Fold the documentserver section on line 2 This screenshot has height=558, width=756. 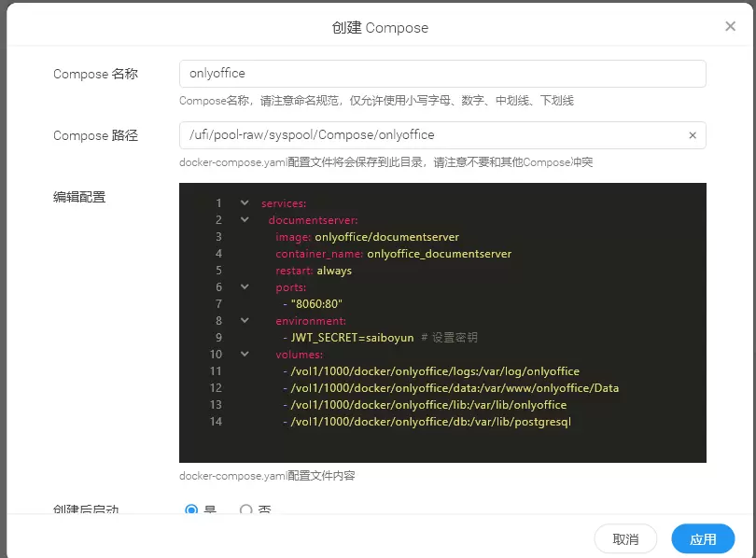tap(245, 220)
